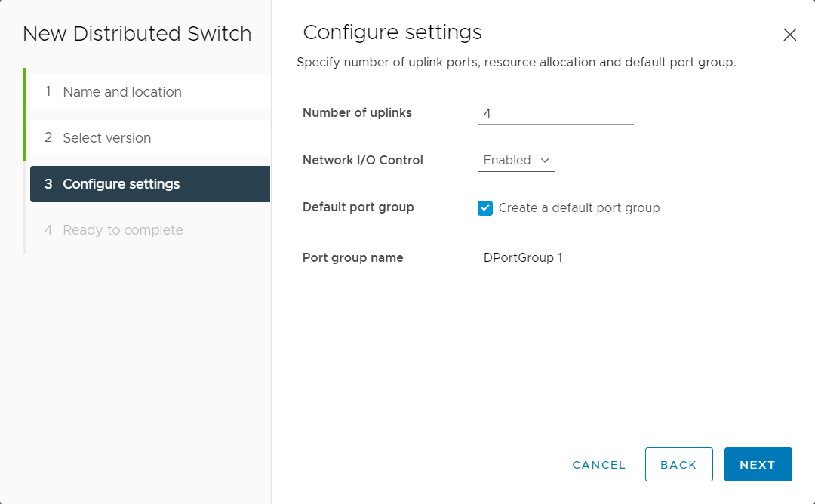
Task: Click the Back button
Action: tap(679, 465)
